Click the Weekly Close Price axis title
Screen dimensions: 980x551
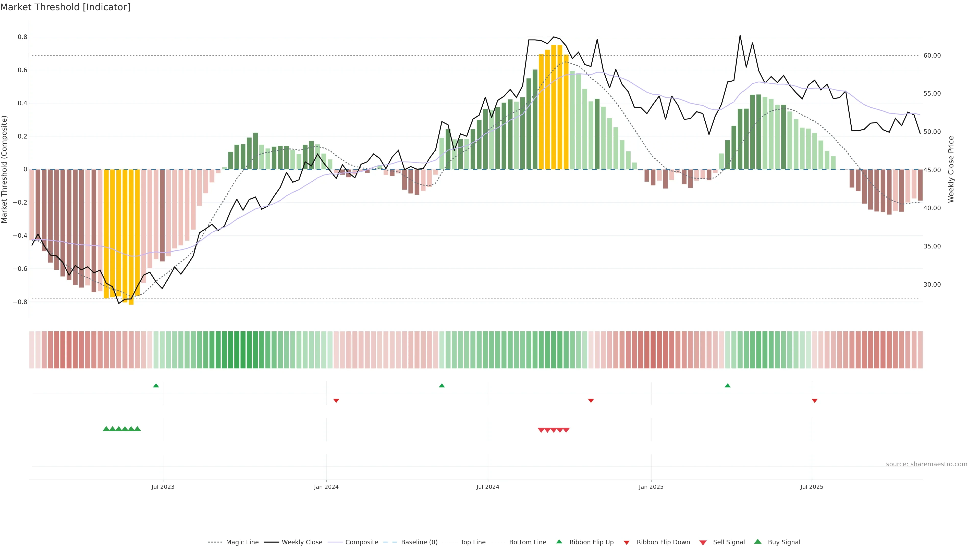pyautogui.click(x=951, y=169)
